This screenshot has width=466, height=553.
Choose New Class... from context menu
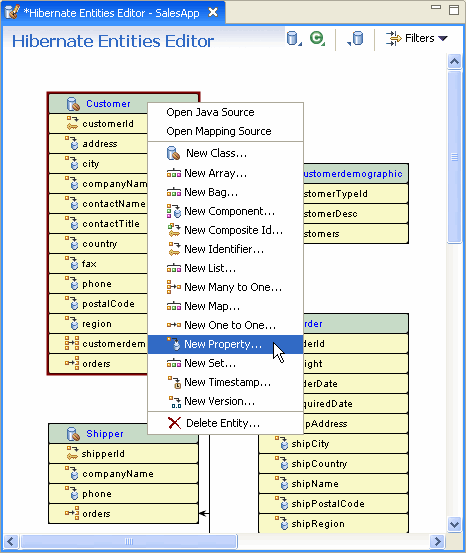[225, 153]
